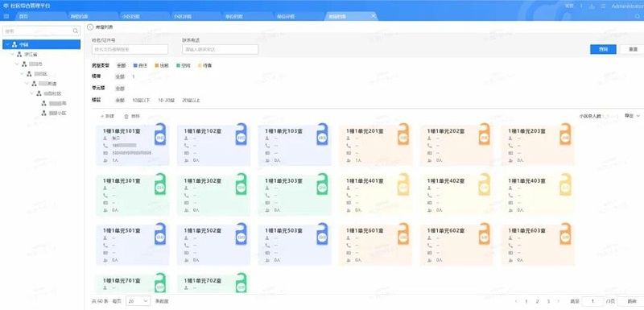
Task: Click the green hanger tag on room 701
Action: [x=160, y=283]
